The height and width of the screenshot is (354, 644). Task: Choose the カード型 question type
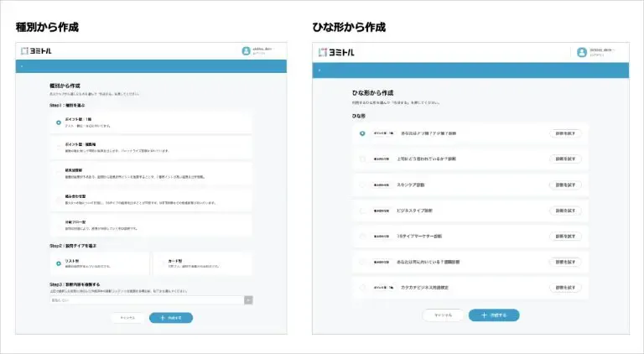(x=202, y=263)
